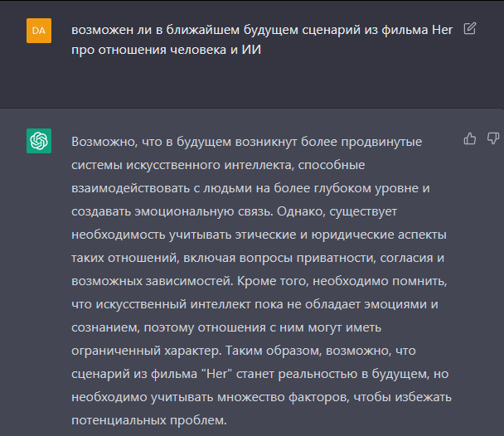Click the line "ограниченный характер. Таким образом"

(x=244, y=351)
